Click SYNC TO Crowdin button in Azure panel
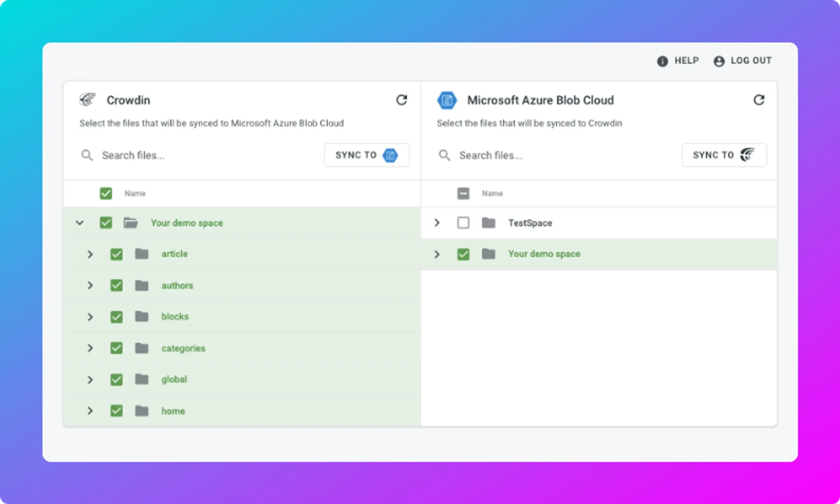Viewport: 840px width, 504px height. (x=724, y=155)
